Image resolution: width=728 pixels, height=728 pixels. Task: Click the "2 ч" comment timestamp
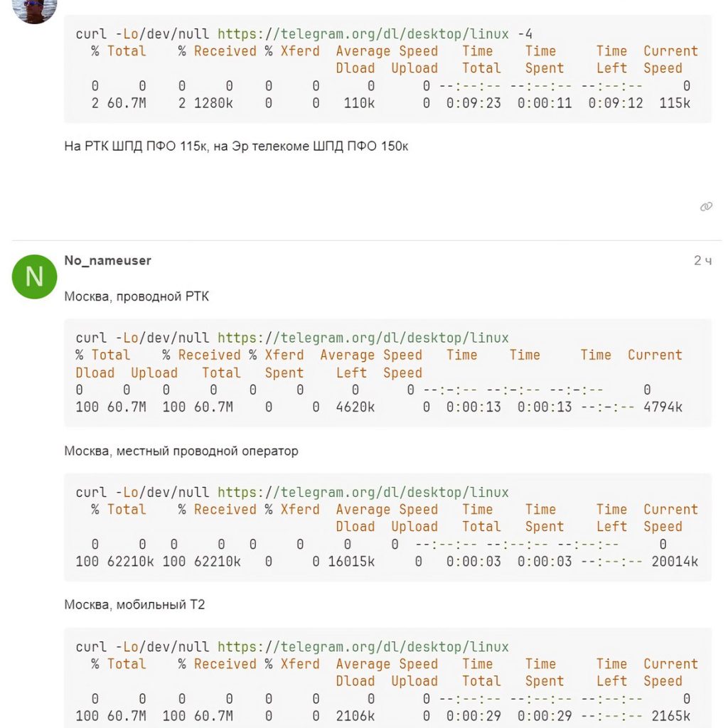click(x=702, y=261)
